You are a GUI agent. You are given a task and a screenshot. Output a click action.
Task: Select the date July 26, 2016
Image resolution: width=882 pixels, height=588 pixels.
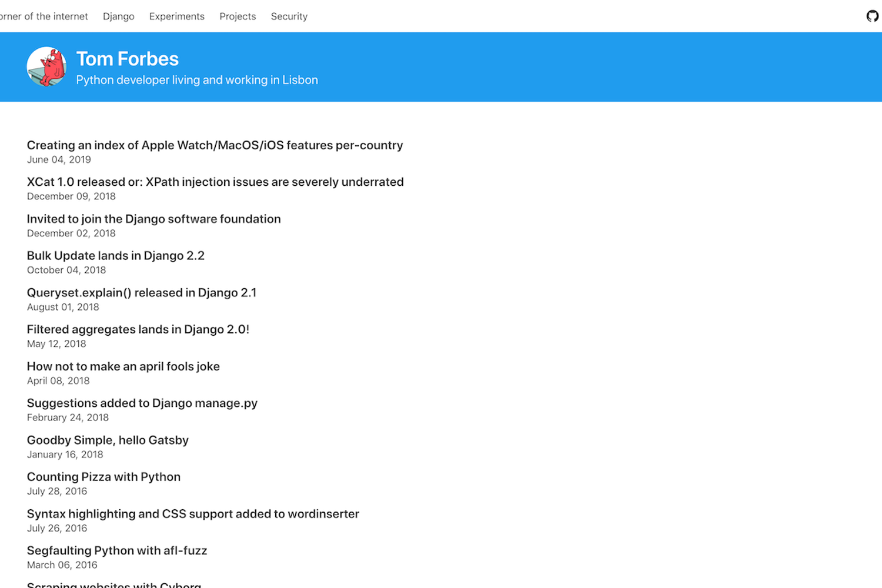click(x=57, y=528)
